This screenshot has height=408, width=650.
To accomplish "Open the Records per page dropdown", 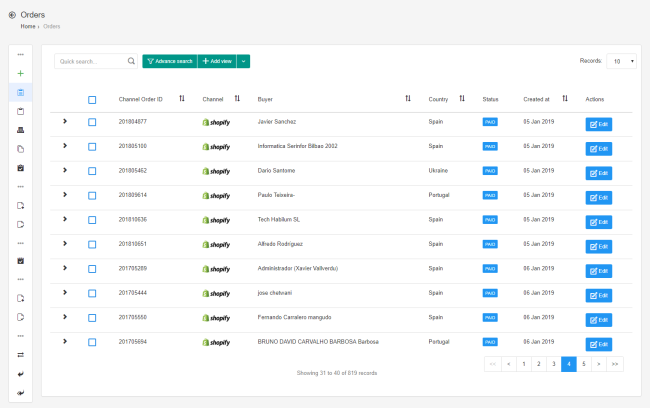I will point(621,61).
